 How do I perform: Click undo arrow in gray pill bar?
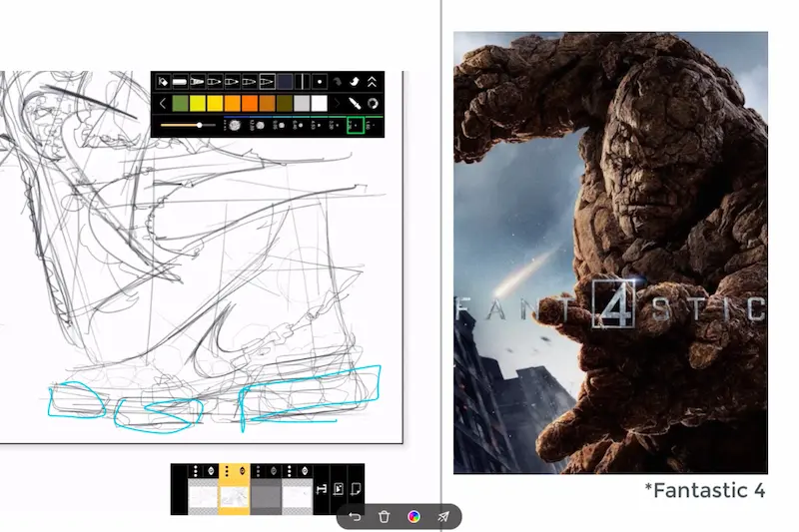(355, 517)
